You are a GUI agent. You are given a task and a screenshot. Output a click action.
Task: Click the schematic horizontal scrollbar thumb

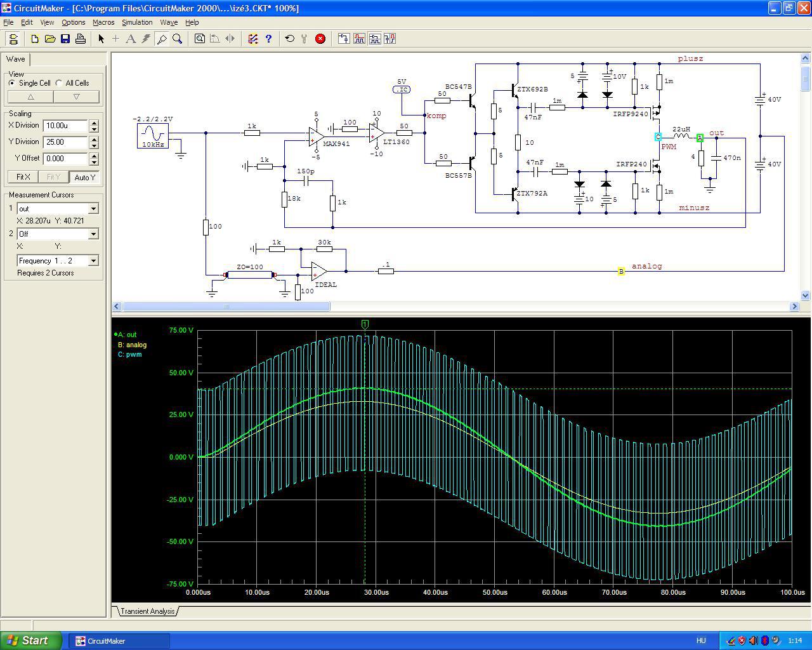[226, 307]
